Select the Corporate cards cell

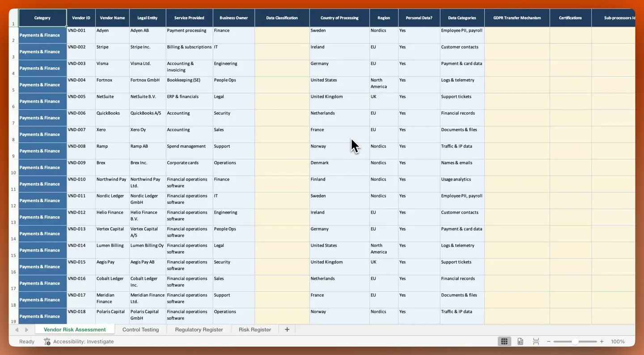189,168
